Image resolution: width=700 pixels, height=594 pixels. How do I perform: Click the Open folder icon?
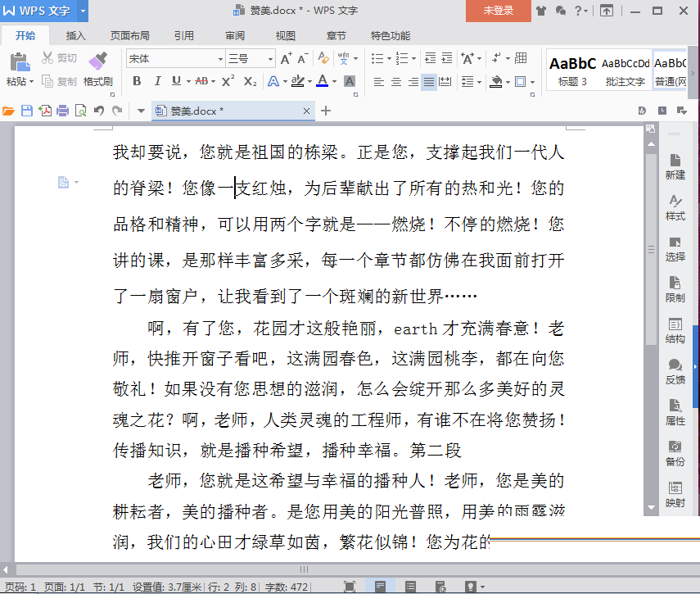(8, 111)
